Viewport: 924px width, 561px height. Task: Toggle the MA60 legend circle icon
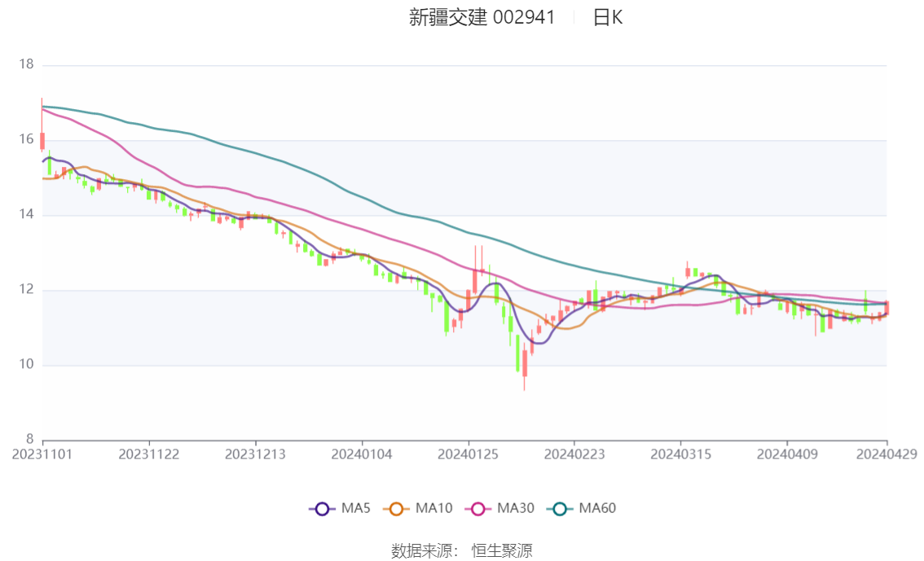(560, 509)
